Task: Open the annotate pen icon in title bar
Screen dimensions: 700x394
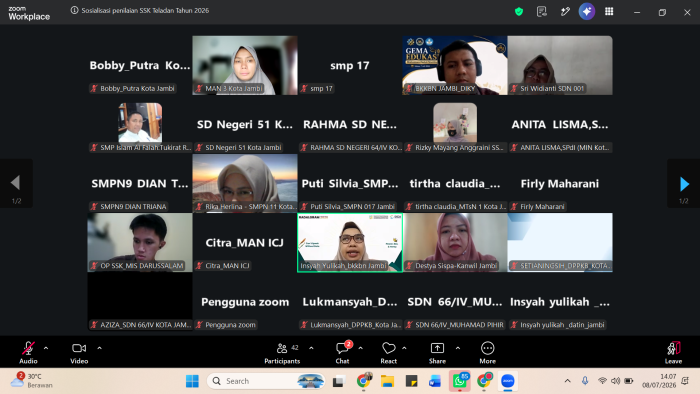Action: (565, 12)
